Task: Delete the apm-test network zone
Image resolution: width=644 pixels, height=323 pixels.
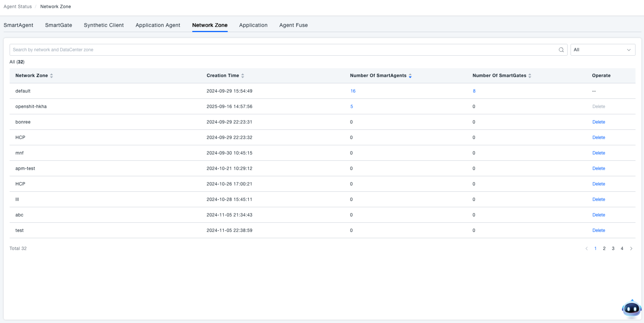Action: (599, 169)
